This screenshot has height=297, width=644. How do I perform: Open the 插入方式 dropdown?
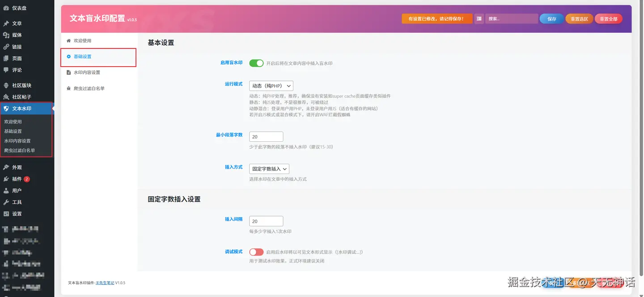(269, 169)
